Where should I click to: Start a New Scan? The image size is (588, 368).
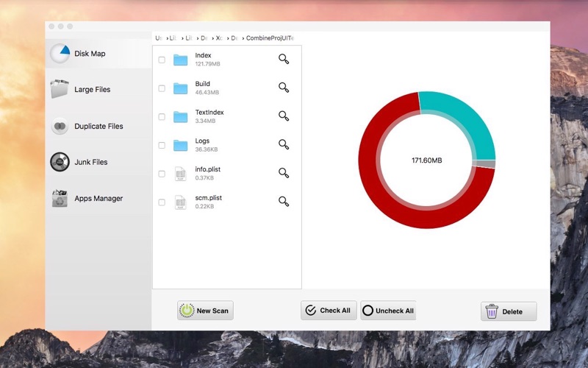(x=205, y=311)
